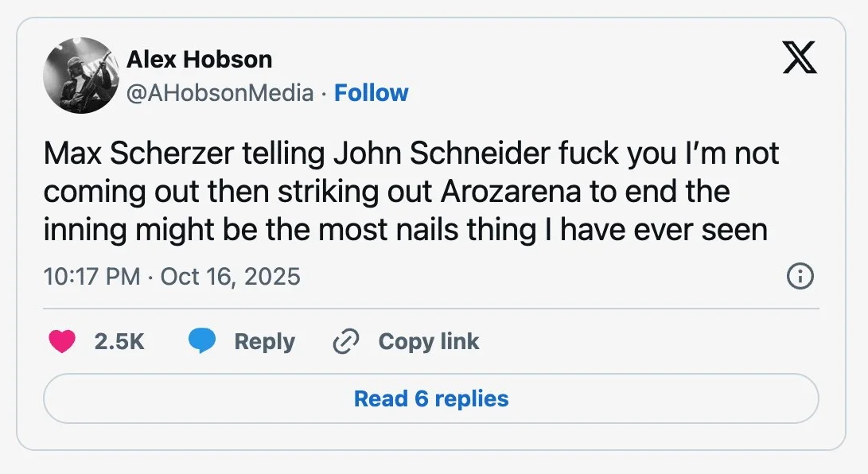Click the 2.5K like count
The width and height of the screenshot is (868, 474).
[x=119, y=342]
